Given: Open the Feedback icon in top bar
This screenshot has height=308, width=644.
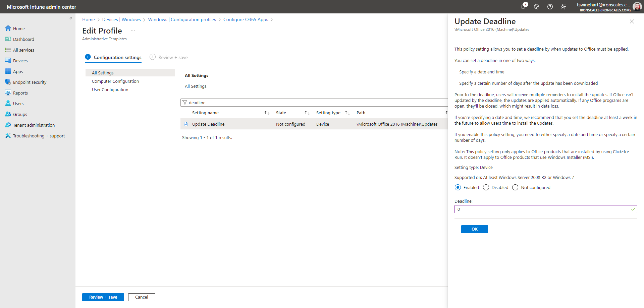Looking at the screenshot, I should coord(563,7).
